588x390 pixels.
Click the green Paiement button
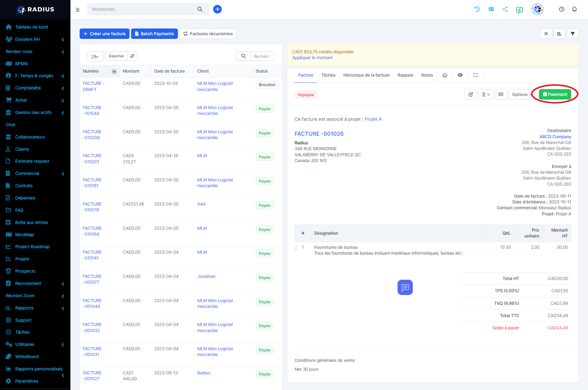coord(555,94)
